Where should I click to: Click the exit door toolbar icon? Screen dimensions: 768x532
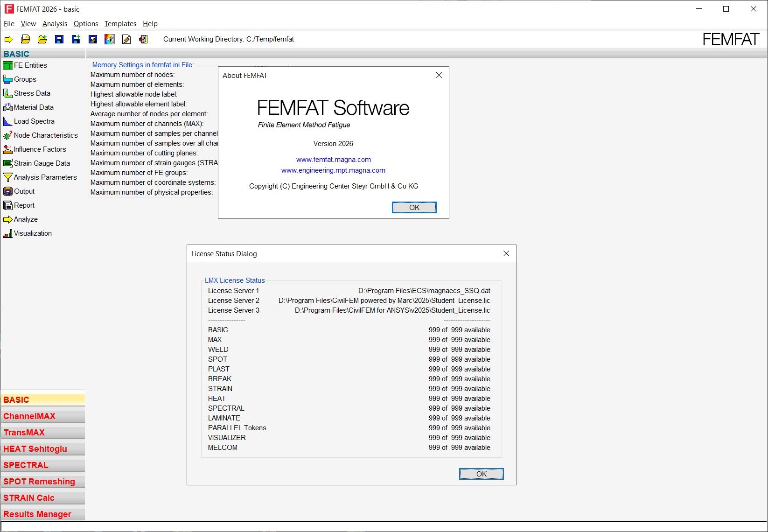pos(143,39)
